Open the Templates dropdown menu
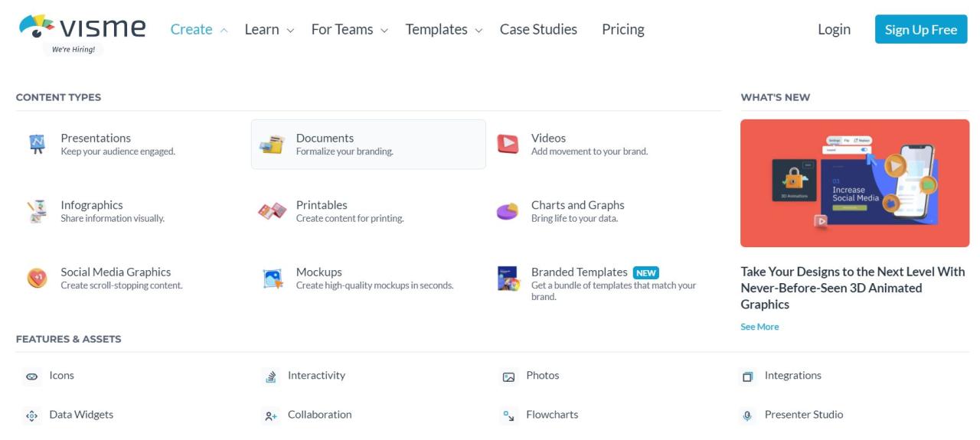980x440 pixels. tap(444, 30)
